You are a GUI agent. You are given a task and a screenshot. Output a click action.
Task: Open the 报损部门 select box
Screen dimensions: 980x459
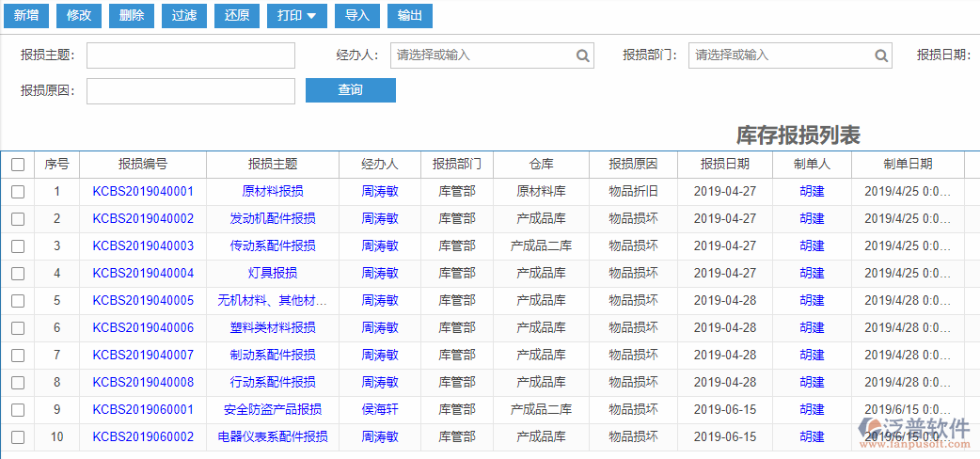point(790,55)
